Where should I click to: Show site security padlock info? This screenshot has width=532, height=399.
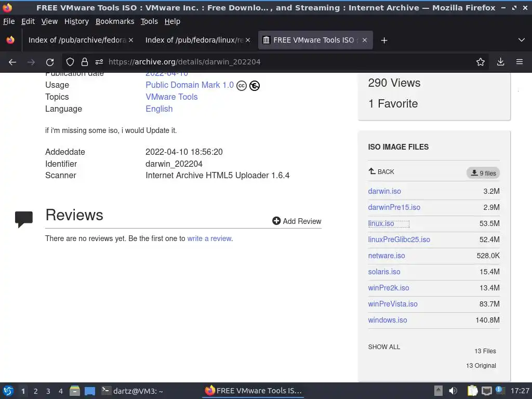coord(85,62)
